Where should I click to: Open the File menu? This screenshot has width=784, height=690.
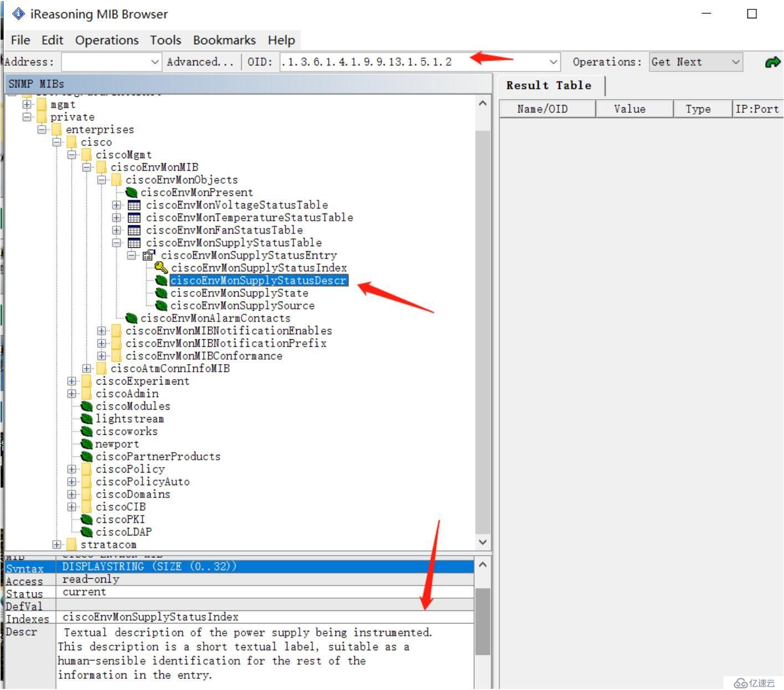20,40
